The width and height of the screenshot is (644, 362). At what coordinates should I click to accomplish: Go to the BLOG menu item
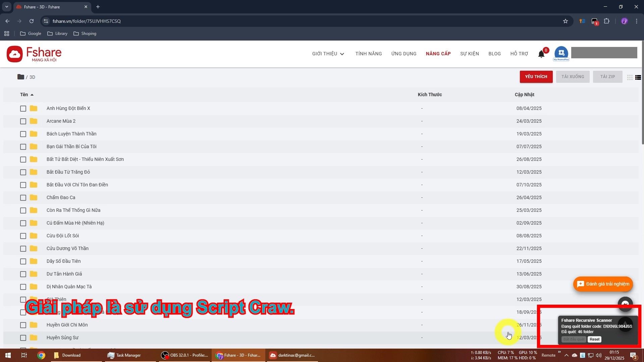[494, 54]
